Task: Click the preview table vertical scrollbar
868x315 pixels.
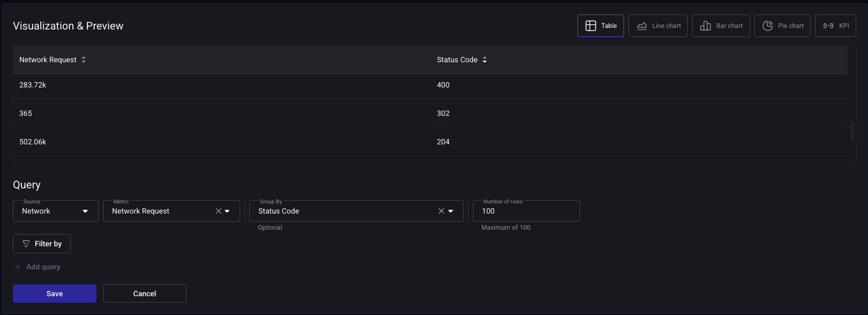Action: pos(852,131)
